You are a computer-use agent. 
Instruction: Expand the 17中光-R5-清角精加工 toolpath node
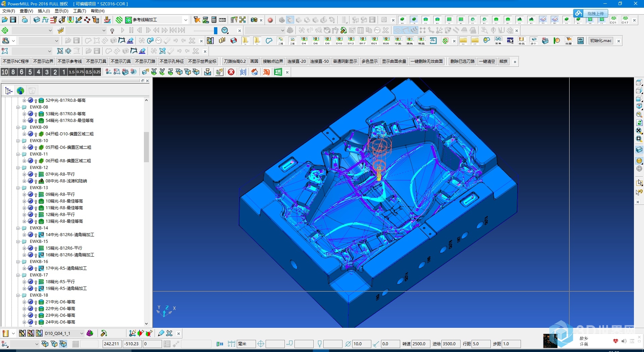[x=24, y=268]
